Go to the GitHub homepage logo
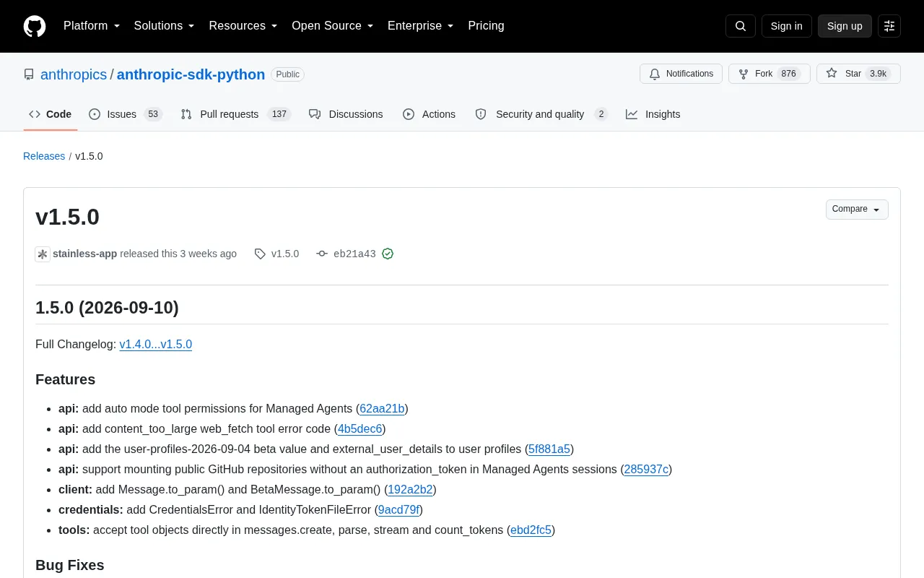Viewport: 924px width, 578px height. [35, 26]
